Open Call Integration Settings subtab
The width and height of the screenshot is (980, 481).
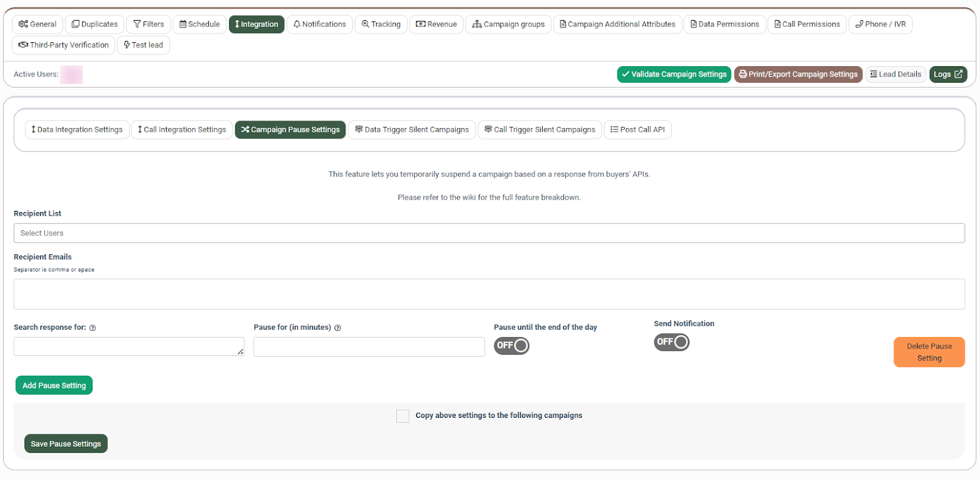click(182, 130)
